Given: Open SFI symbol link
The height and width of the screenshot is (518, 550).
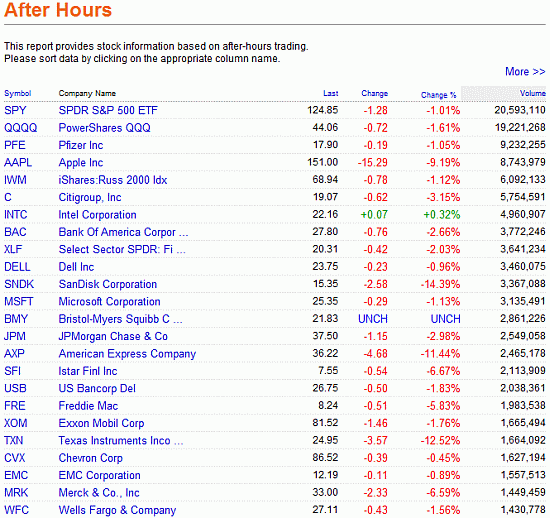Looking at the screenshot, I should click(12, 371).
